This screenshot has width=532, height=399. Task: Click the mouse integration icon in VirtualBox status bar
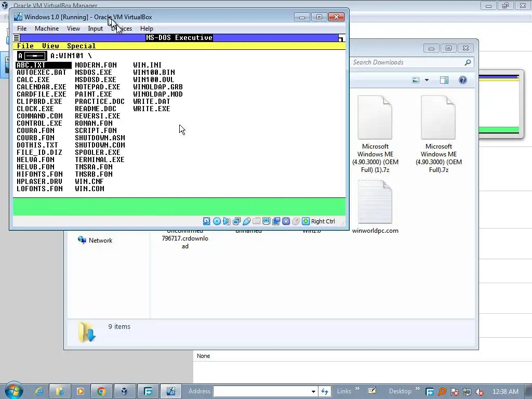(296, 221)
